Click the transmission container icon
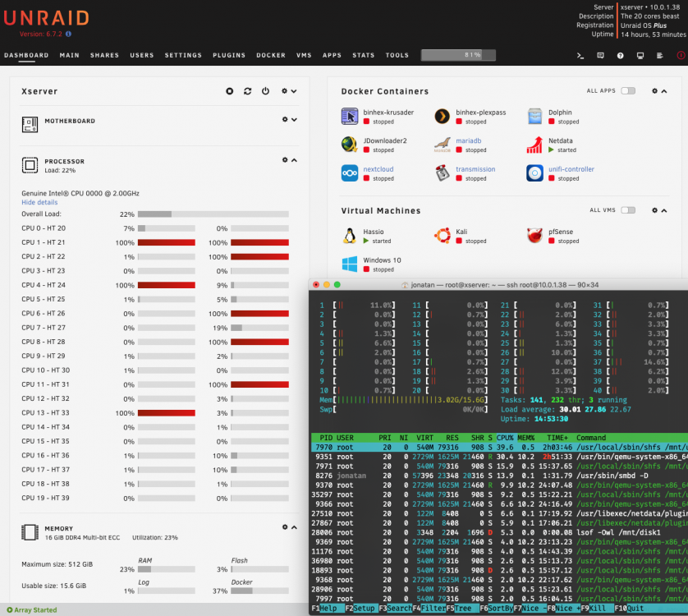The width and height of the screenshot is (688, 616). coord(443,173)
